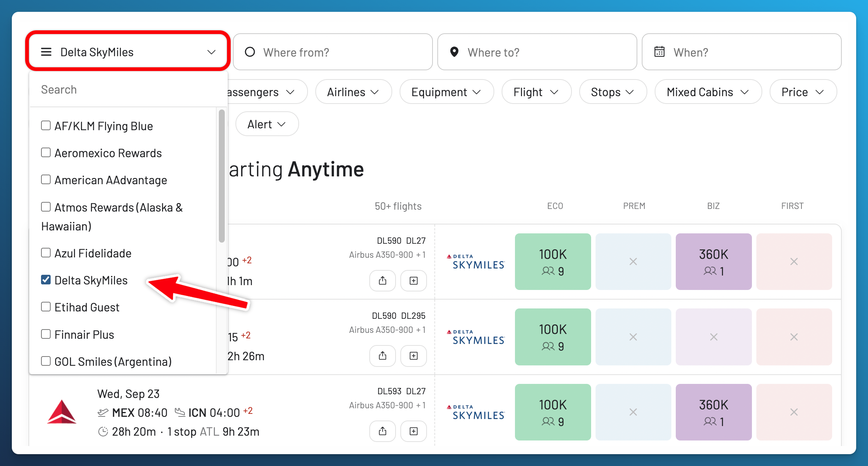
Task: Check the GOL Smiles (Argentina) checkbox
Action: (x=46, y=361)
